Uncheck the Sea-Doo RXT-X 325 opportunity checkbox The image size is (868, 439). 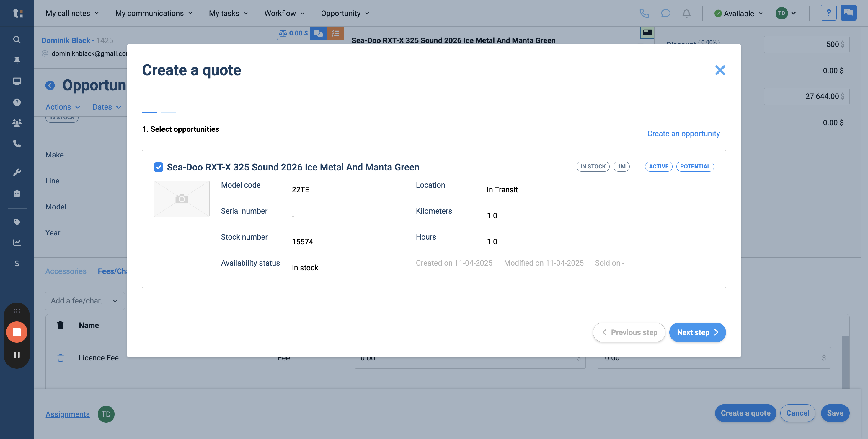click(158, 167)
